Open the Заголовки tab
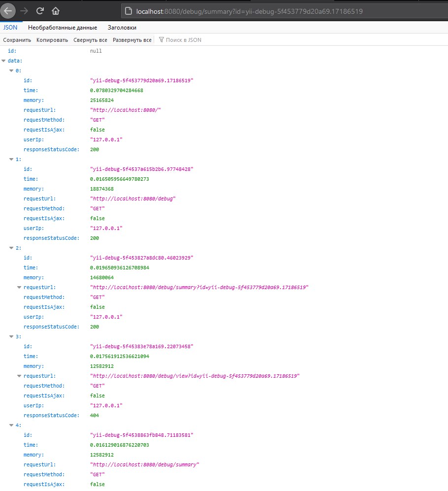The height and width of the screenshot is (491, 448). [122, 28]
